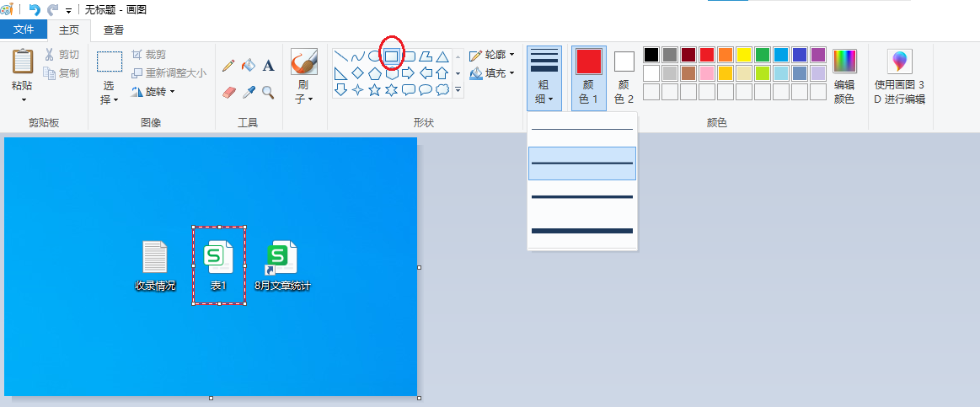Select the Fill with color bucket tool
The height and width of the screenshot is (407, 980).
[x=248, y=65]
